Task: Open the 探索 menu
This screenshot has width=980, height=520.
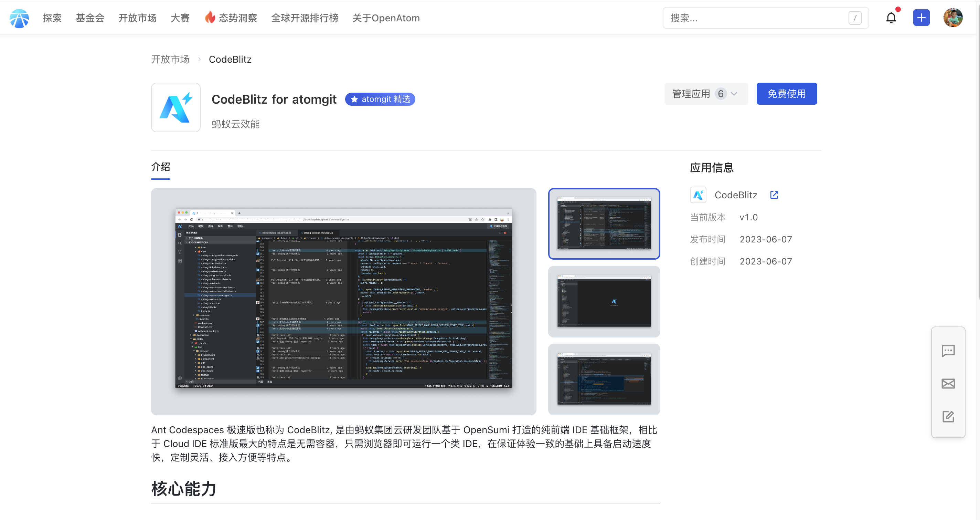Action: (52, 18)
